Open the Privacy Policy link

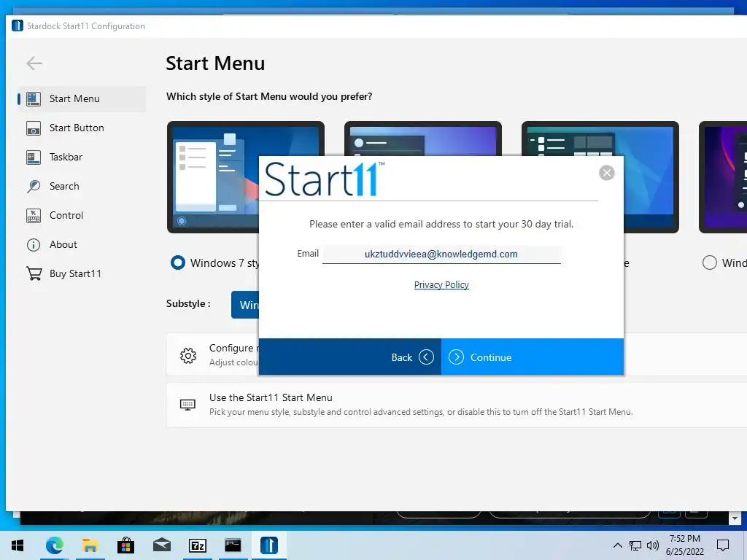[x=441, y=285]
